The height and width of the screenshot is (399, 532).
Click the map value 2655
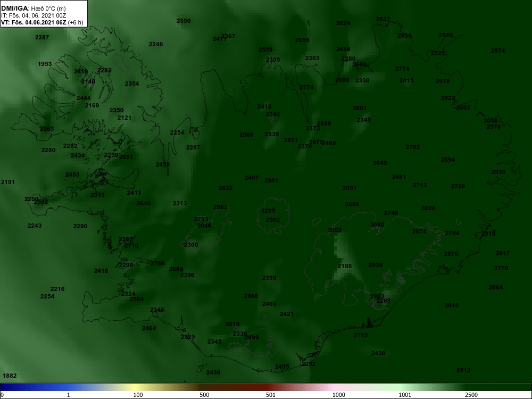[x=302, y=40]
